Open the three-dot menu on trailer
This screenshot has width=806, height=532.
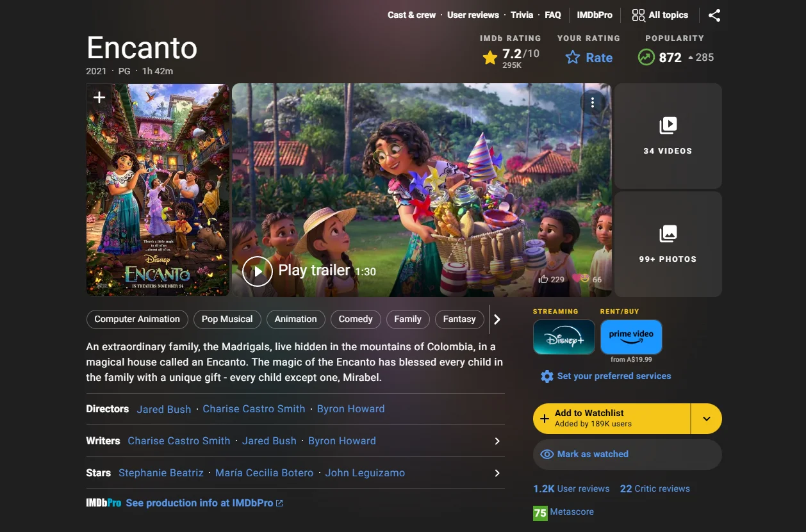pyautogui.click(x=593, y=102)
